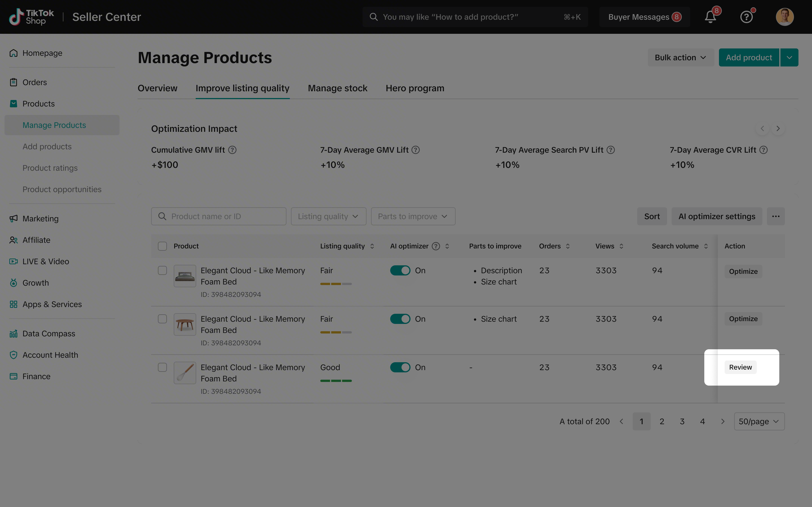Image resolution: width=812 pixels, height=507 pixels.
Task: Sort by Listing quality column arrows
Action: pyautogui.click(x=372, y=246)
